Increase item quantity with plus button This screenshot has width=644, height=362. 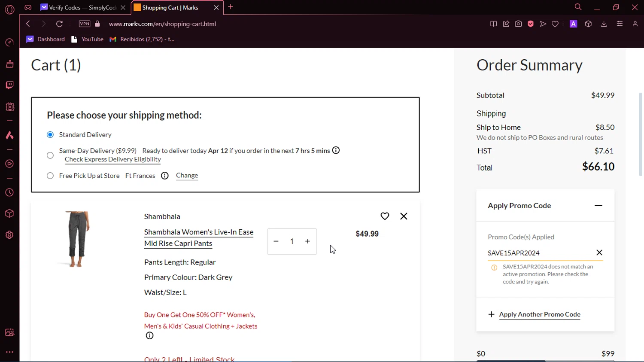pyautogui.click(x=307, y=241)
